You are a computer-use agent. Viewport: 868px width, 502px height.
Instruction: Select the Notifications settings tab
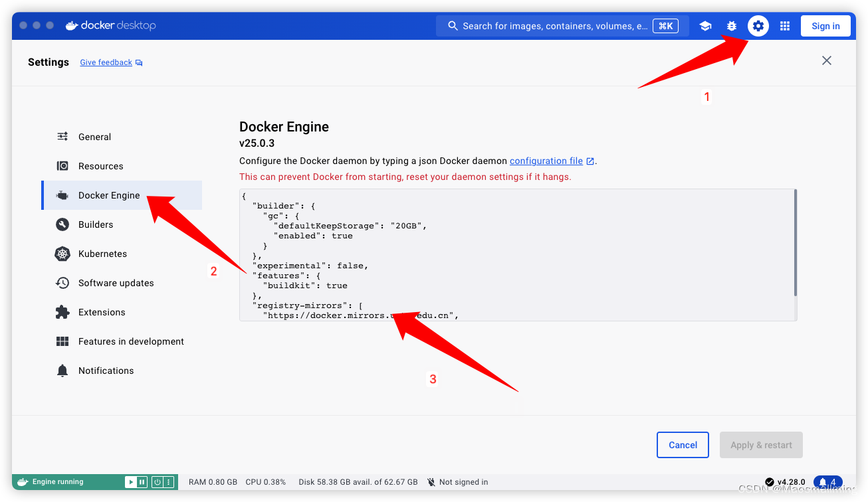(x=122, y=371)
